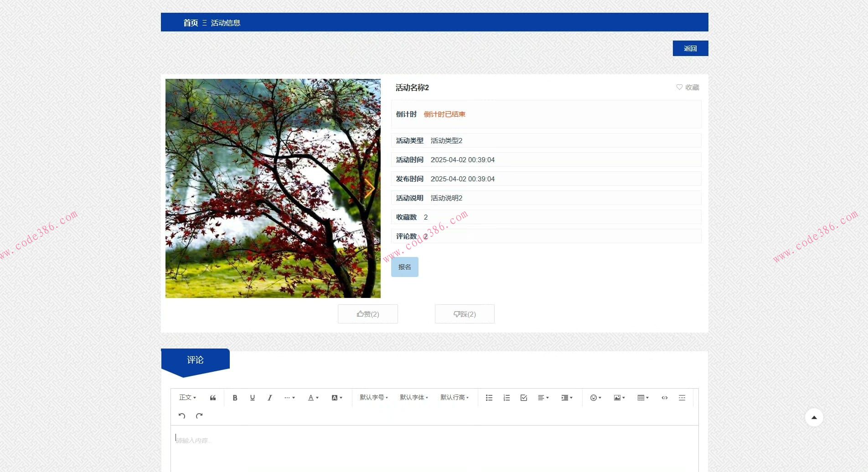Image resolution: width=868 pixels, height=472 pixels.
Task: Like the activity with 赞 button
Action: click(367, 314)
